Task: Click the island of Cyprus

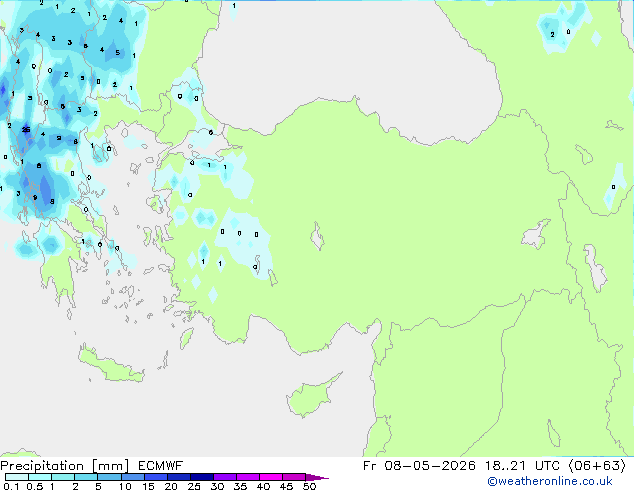Action: (x=311, y=397)
